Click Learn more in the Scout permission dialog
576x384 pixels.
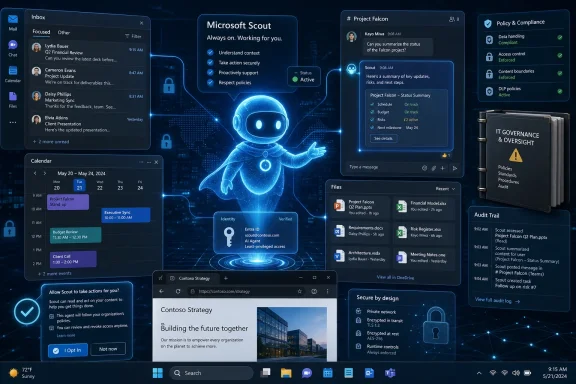click(66, 335)
